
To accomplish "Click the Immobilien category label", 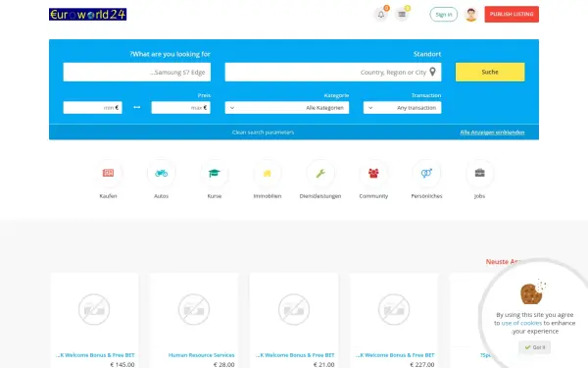I will pyautogui.click(x=267, y=196).
